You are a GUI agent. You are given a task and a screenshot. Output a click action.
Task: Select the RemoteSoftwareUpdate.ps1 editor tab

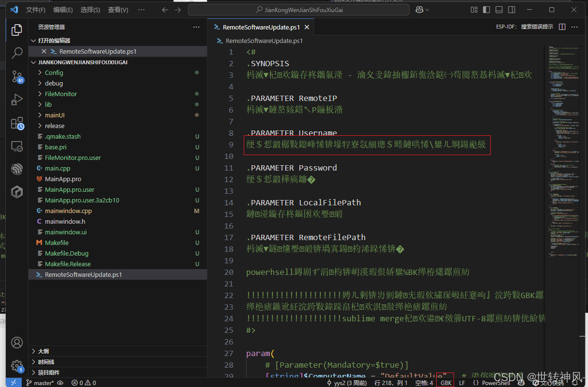(x=261, y=28)
